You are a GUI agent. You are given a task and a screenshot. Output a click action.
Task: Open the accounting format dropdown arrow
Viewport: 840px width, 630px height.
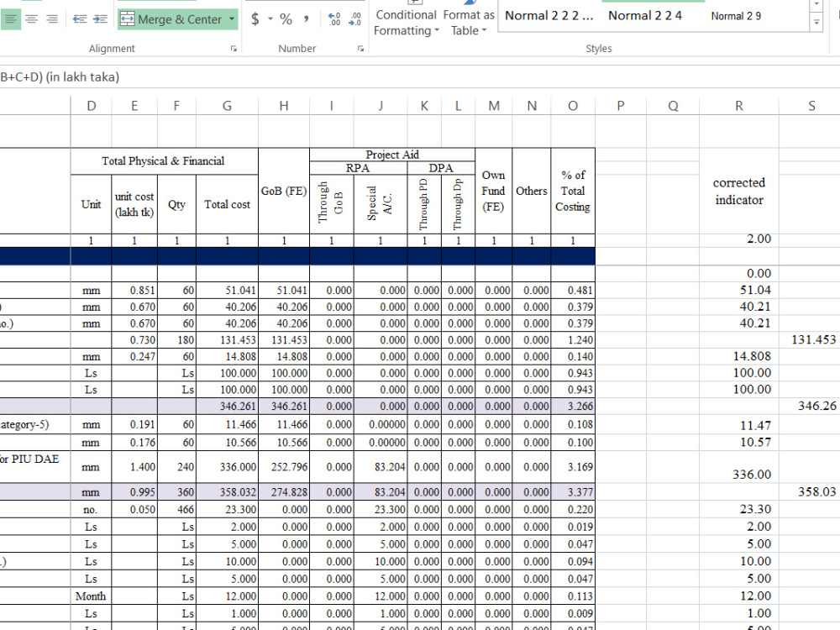point(270,19)
